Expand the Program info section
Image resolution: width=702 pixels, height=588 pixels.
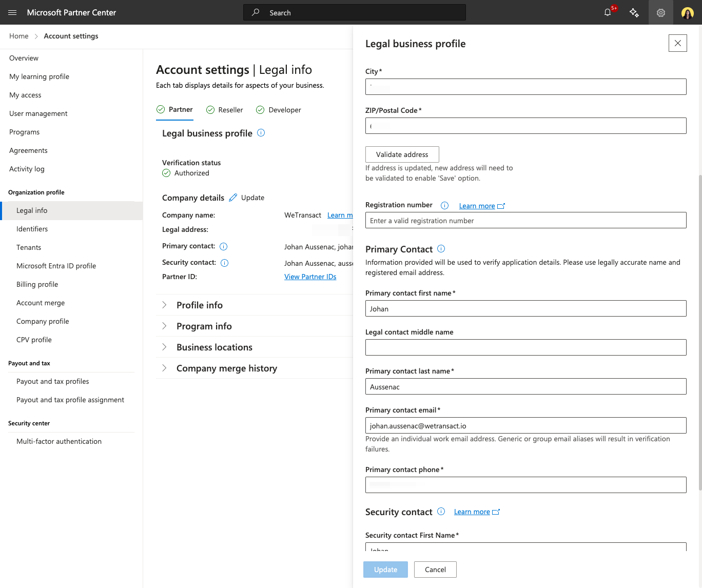254,326
